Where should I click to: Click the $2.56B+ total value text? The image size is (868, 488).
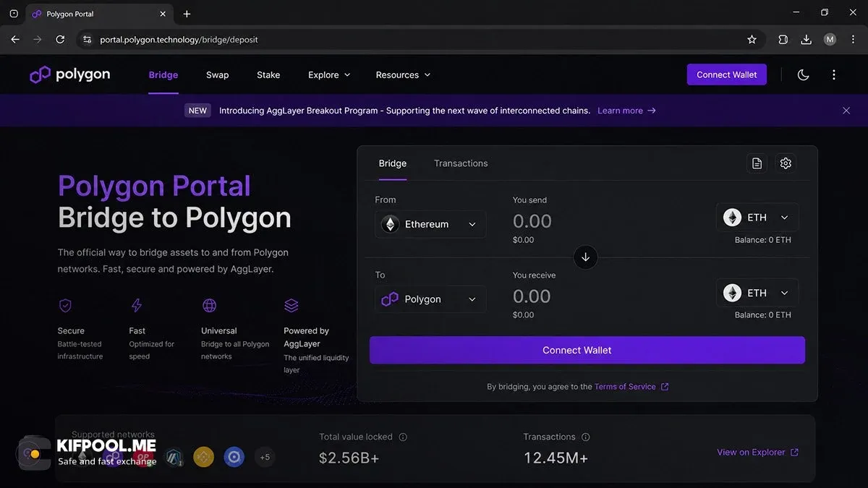click(x=349, y=458)
